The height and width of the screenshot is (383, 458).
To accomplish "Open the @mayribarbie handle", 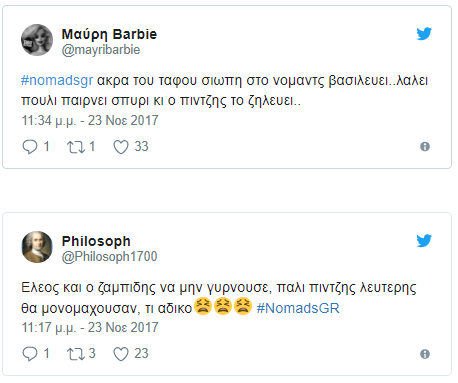I will tap(101, 50).
